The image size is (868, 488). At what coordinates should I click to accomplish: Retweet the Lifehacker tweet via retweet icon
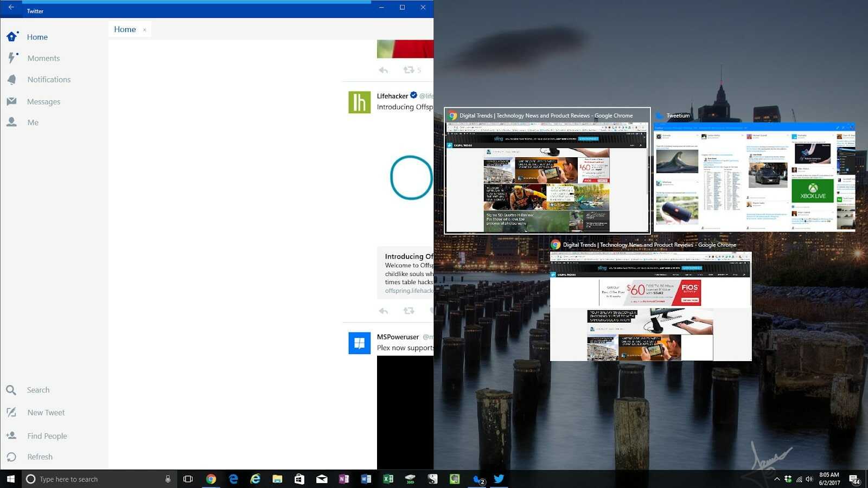pyautogui.click(x=409, y=310)
